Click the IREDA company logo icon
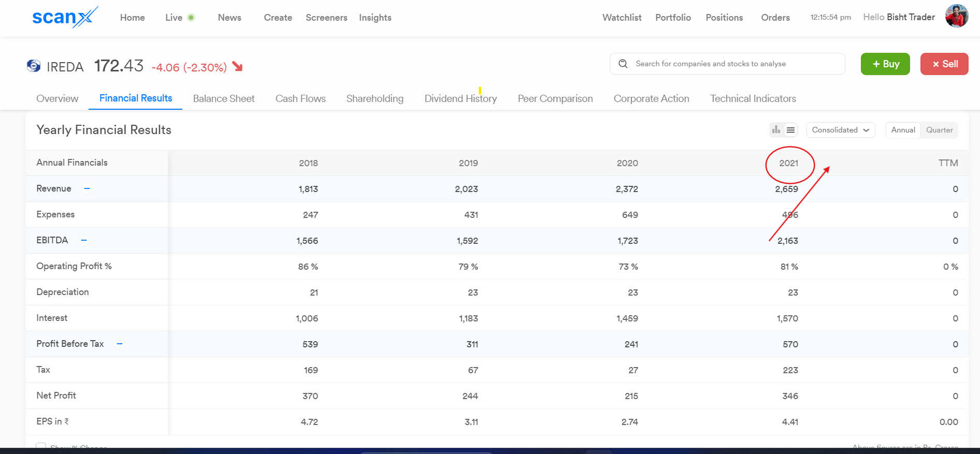This screenshot has height=454, width=980. tap(34, 66)
